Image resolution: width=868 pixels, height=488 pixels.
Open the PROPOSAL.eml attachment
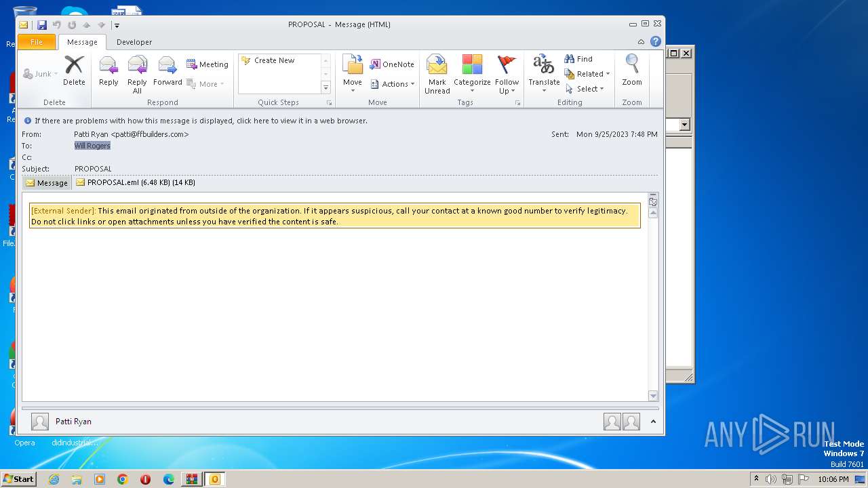(136, 182)
